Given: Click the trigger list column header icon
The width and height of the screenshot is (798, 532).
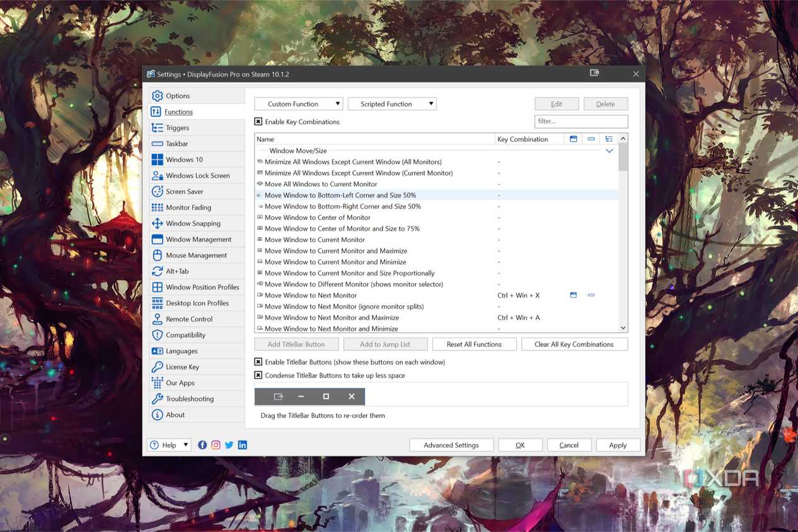Looking at the screenshot, I should (609, 139).
